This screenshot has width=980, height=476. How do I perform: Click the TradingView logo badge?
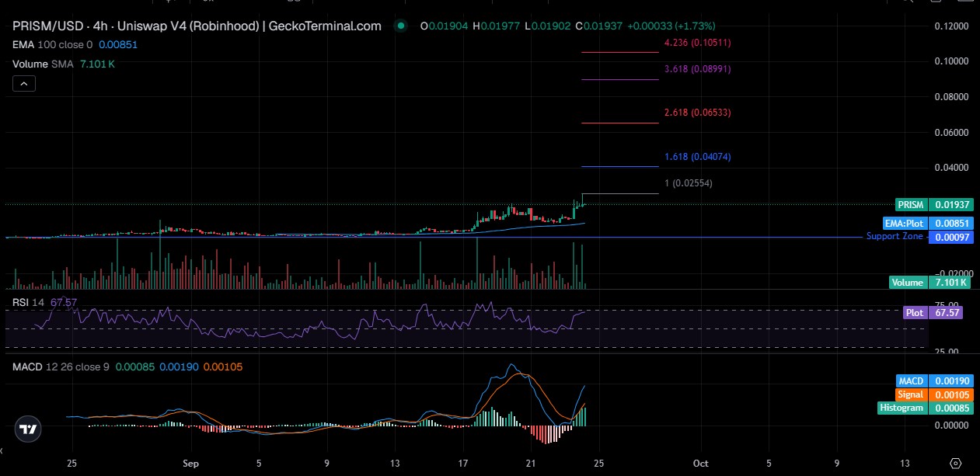tap(29, 429)
